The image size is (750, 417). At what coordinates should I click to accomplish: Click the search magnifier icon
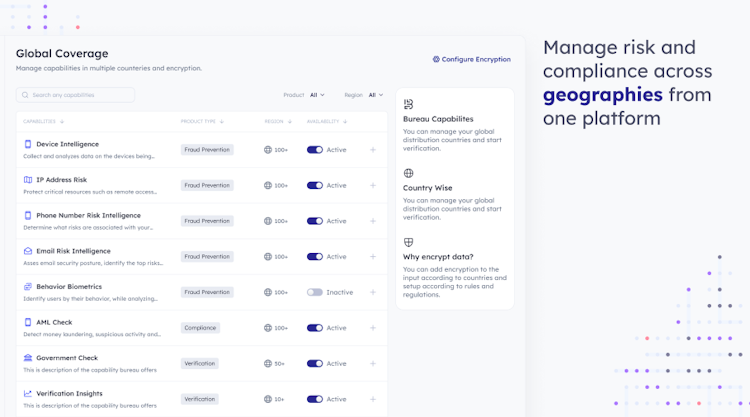(25, 95)
